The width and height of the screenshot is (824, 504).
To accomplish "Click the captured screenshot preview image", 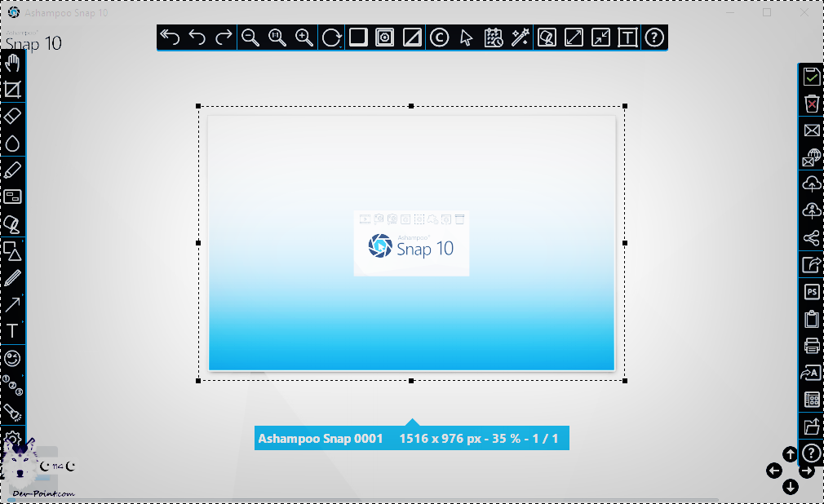I will pyautogui.click(x=411, y=243).
